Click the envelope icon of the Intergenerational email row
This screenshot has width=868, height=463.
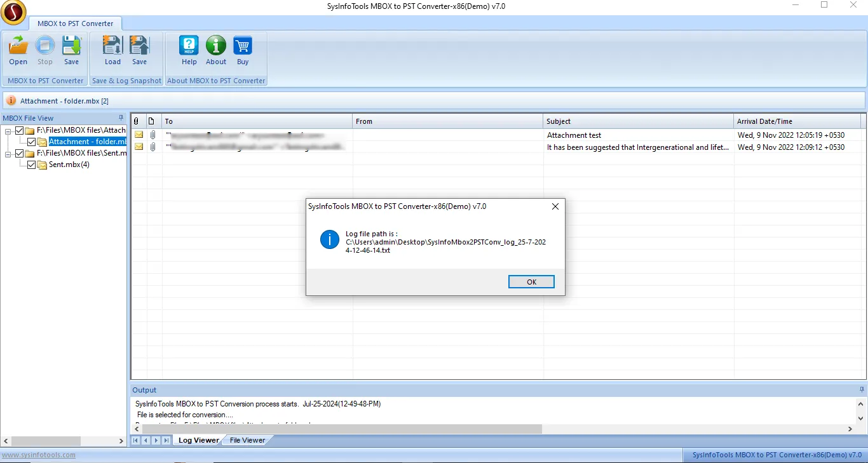pos(139,147)
